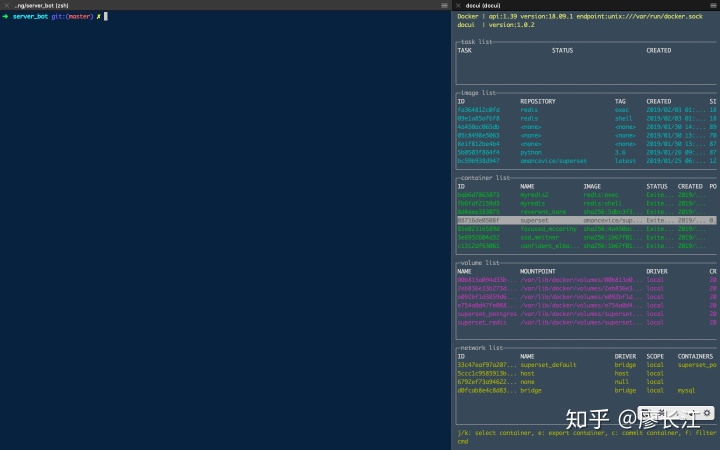Screen dimensions: 720x450
Task: Place cursor at the server_bot zsh prompt
Action: [106, 17]
